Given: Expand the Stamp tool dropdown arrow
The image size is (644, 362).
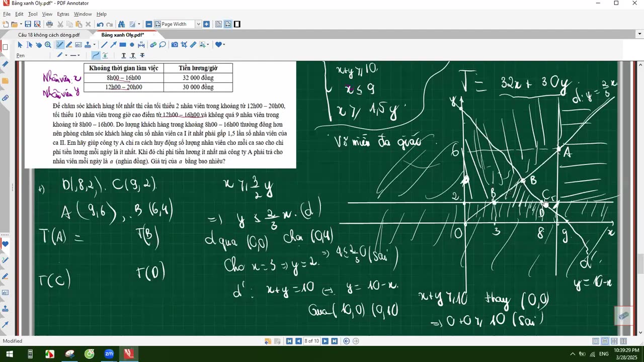Looking at the screenshot, I should 95,45.
